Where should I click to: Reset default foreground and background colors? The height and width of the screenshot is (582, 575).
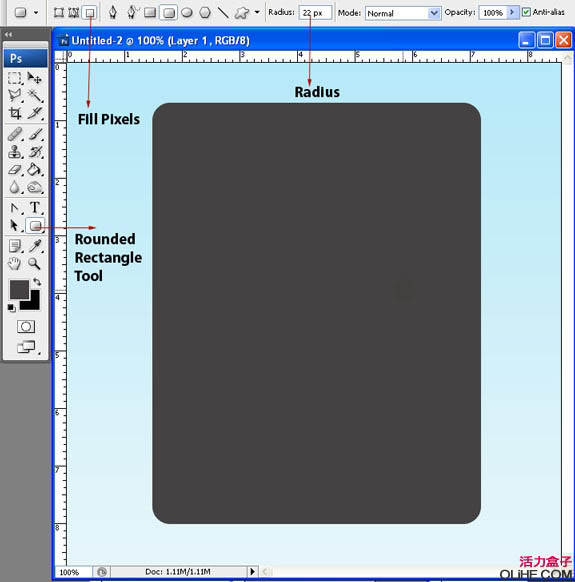(x=12, y=308)
